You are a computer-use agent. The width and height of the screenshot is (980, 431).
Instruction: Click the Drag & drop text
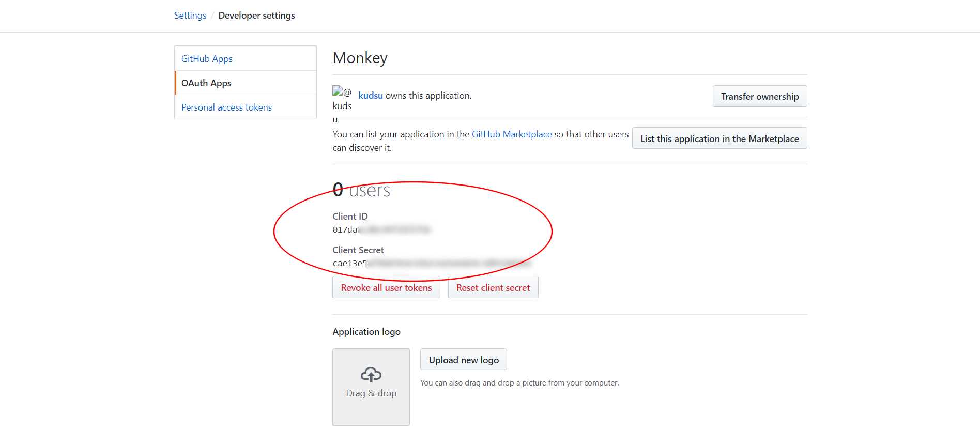pyautogui.click(x=371, y=393)
